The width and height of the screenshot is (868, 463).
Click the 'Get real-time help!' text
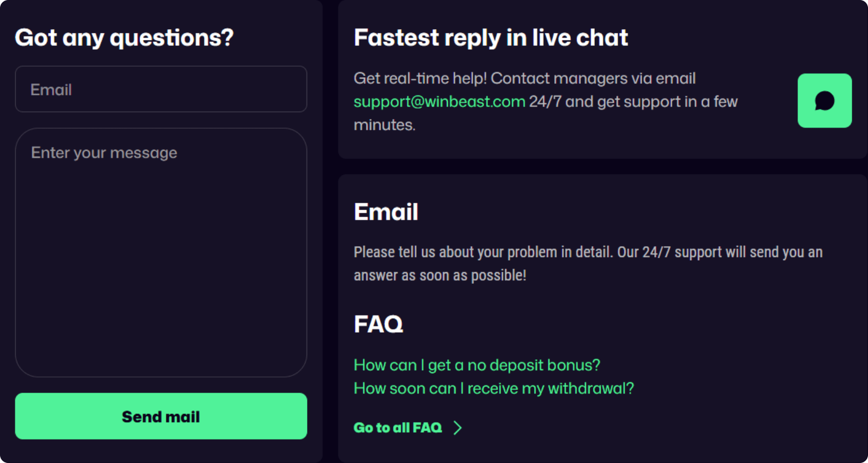coord(420,78)
